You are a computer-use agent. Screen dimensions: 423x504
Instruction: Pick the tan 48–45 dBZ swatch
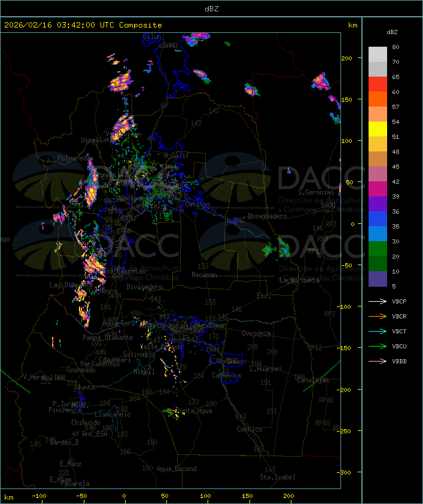378,159
